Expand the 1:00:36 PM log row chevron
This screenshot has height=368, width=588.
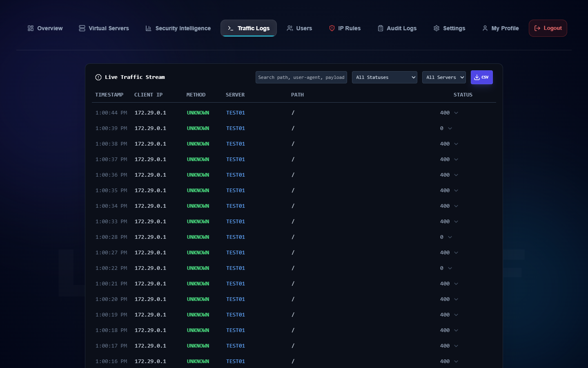point(456,175)
